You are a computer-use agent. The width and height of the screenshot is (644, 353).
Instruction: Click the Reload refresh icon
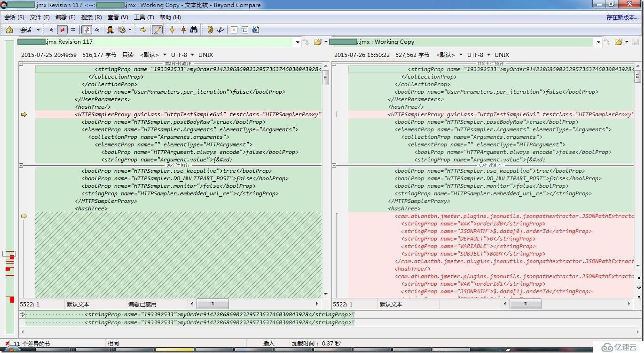point(220,30)
